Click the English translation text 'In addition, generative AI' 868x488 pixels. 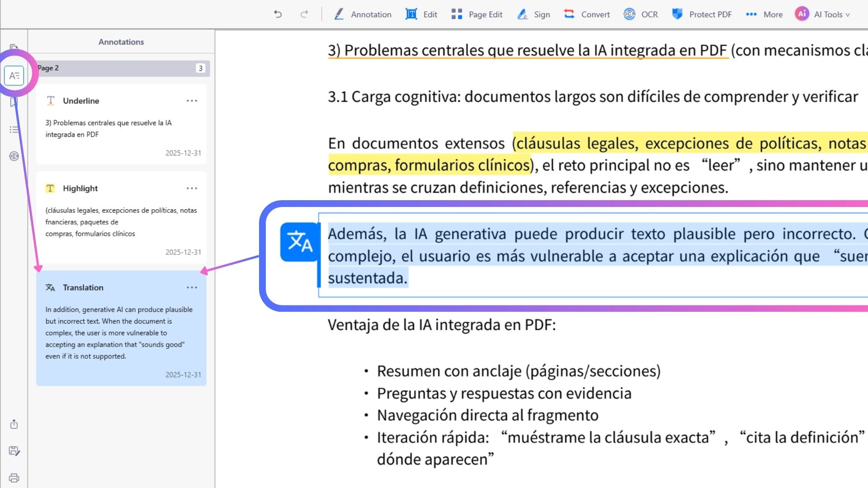(x=119, y=333)
